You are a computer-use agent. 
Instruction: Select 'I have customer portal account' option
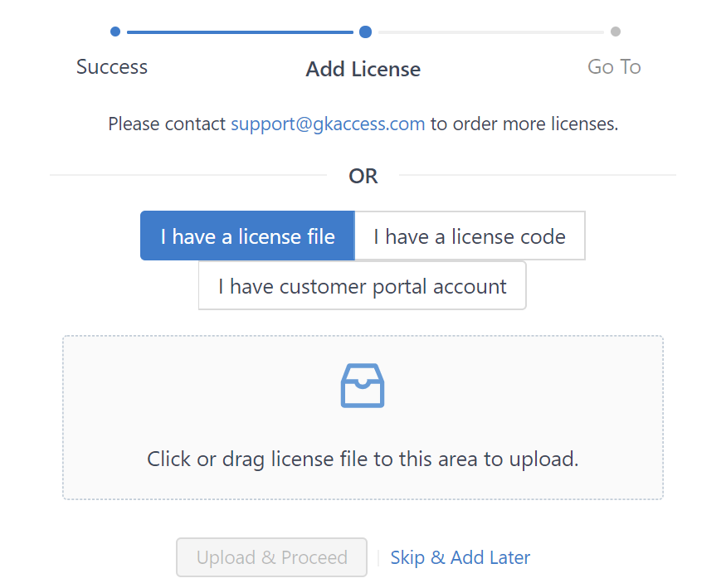coord(362,286)
